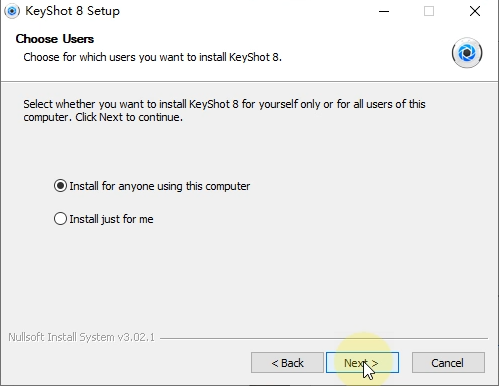Click the Choose Users heading
Viewport: 499px width, 386px height.
point(55,39)
